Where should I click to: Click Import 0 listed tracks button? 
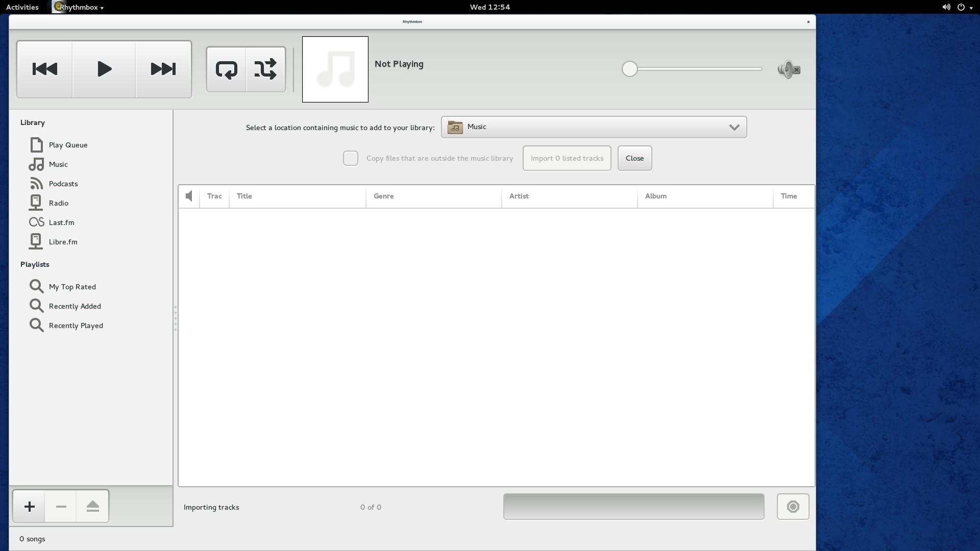click(x=567, y=158)
